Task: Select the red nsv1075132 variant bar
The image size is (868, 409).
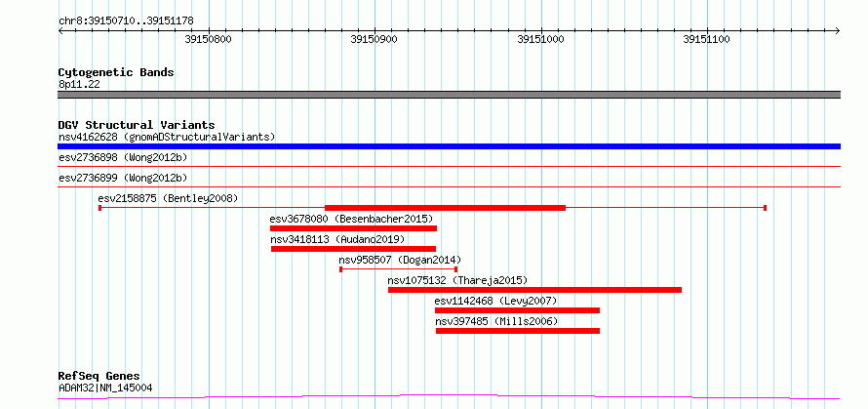Action: (534, 290)
